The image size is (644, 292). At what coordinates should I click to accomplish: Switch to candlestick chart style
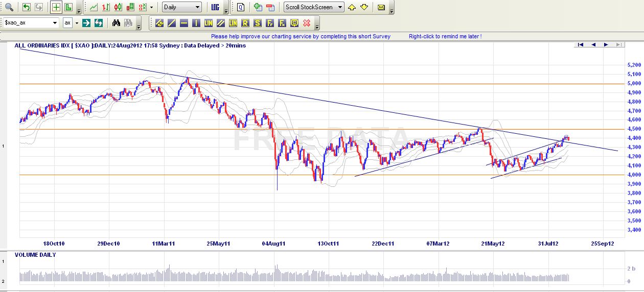118,7
